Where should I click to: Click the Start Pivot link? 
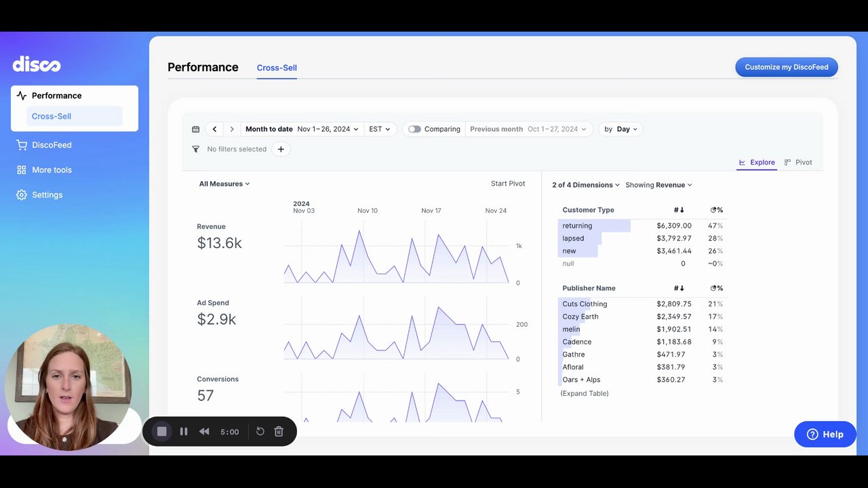tap(508, 184)
